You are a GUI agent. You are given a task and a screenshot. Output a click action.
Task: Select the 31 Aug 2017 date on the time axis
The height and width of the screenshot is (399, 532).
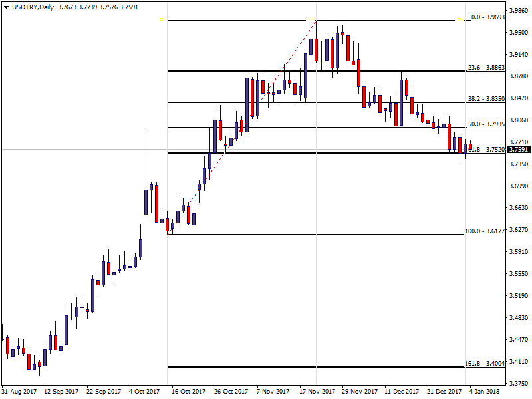[18, 391]
